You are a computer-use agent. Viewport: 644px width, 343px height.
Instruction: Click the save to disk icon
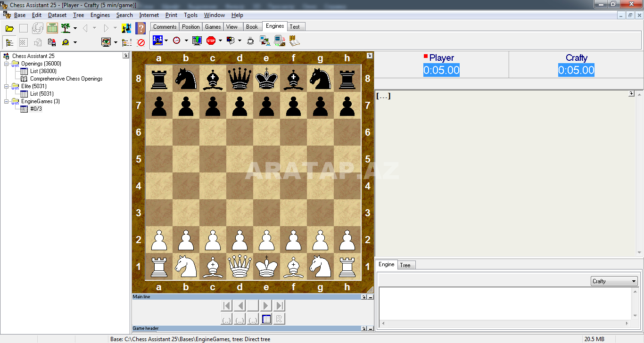point(52,42)
